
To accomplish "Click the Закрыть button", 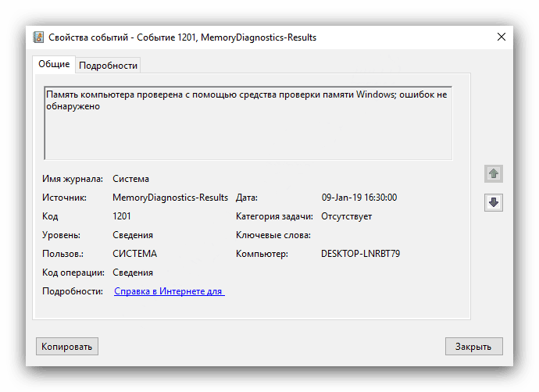I will click(473, 346).
